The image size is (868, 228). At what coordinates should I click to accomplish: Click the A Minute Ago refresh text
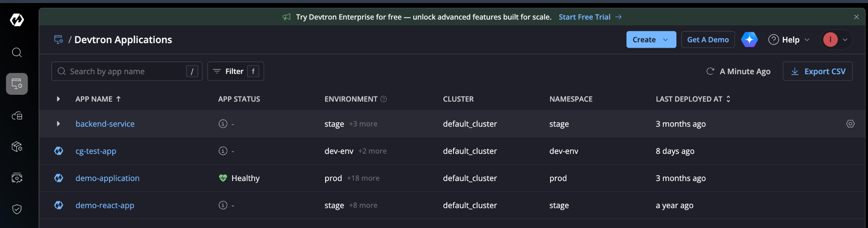745,71
